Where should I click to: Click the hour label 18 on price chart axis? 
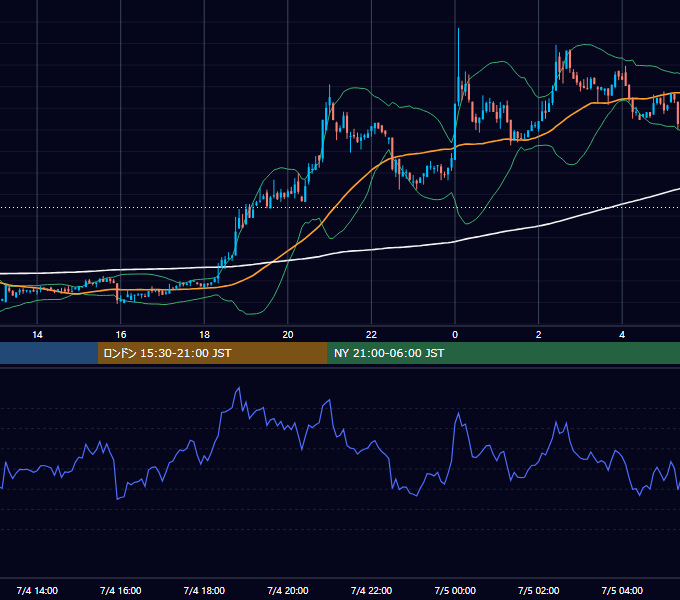coord(204,335)
